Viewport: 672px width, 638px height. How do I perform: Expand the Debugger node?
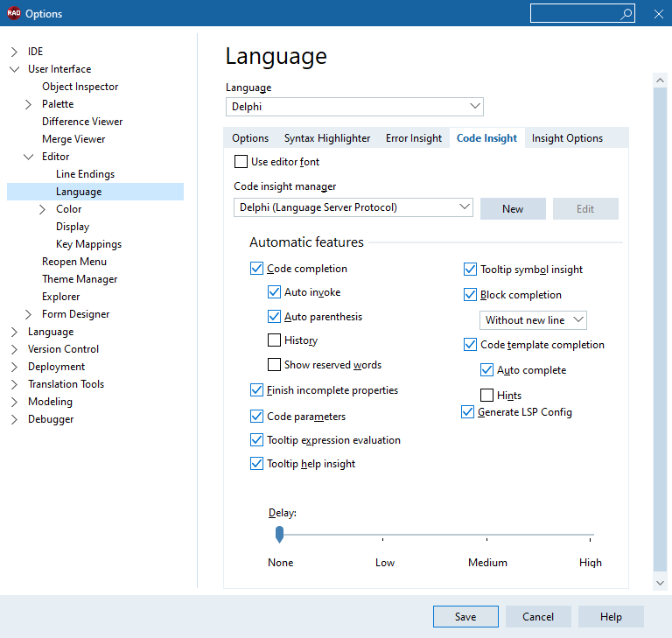click(x=14, y=419)
